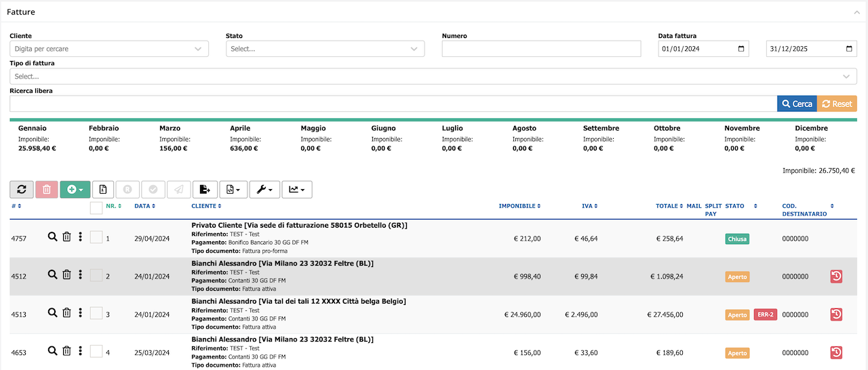The image size is (868, 370).
Task: Open calendar picker for end date
Action: pos(849,49)
